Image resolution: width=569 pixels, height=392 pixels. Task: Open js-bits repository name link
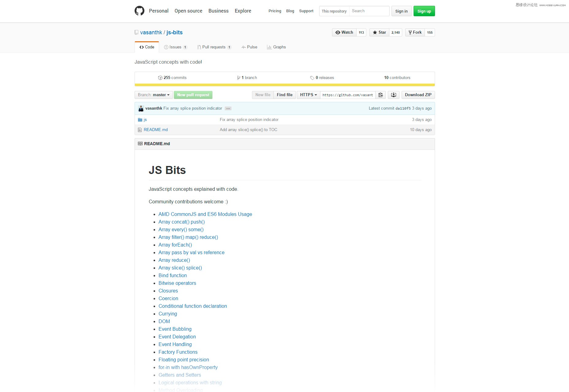(x=174, y=32)
